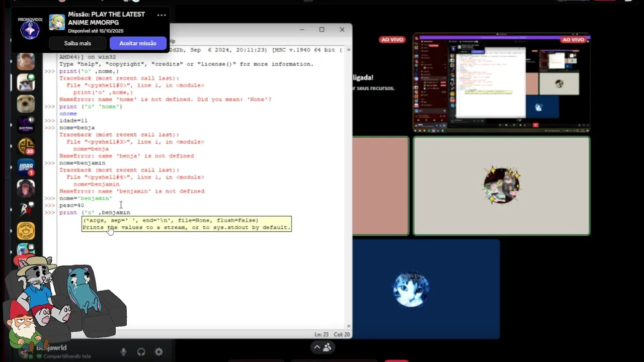Deafen audio with the headphones icon
The height and width of the screenshot is (362, 644).
point(141,352)
